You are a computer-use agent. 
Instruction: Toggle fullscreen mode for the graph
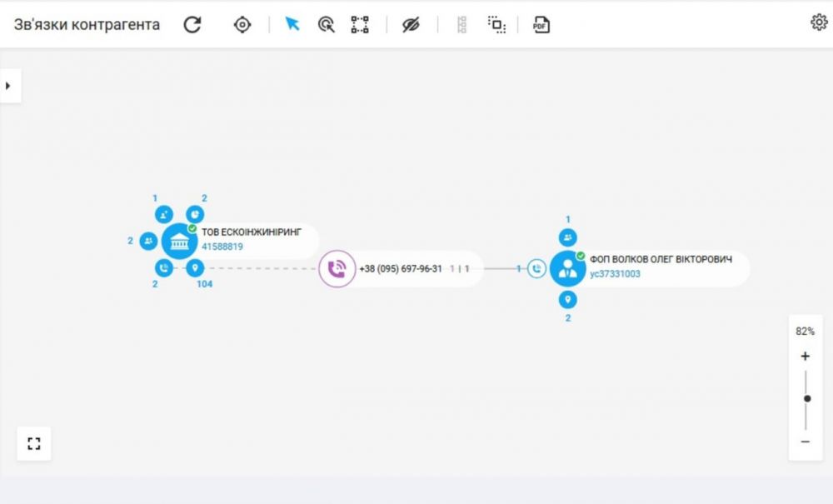[x=34, y=443]
